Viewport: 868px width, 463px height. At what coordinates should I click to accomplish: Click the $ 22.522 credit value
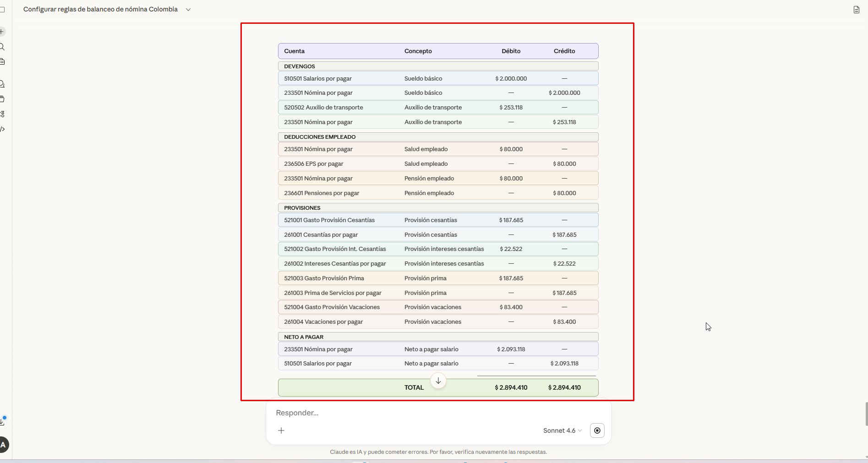coord(564,263)
